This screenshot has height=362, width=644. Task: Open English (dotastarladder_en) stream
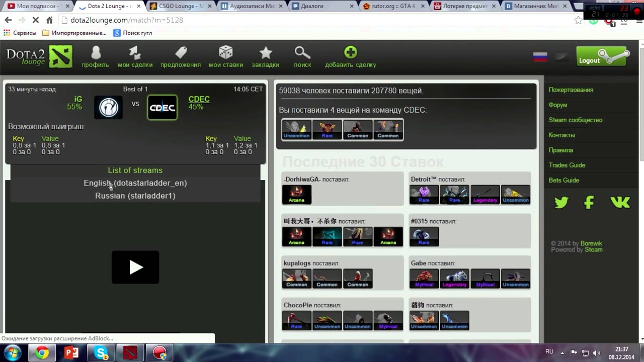(x=135, y=183)
